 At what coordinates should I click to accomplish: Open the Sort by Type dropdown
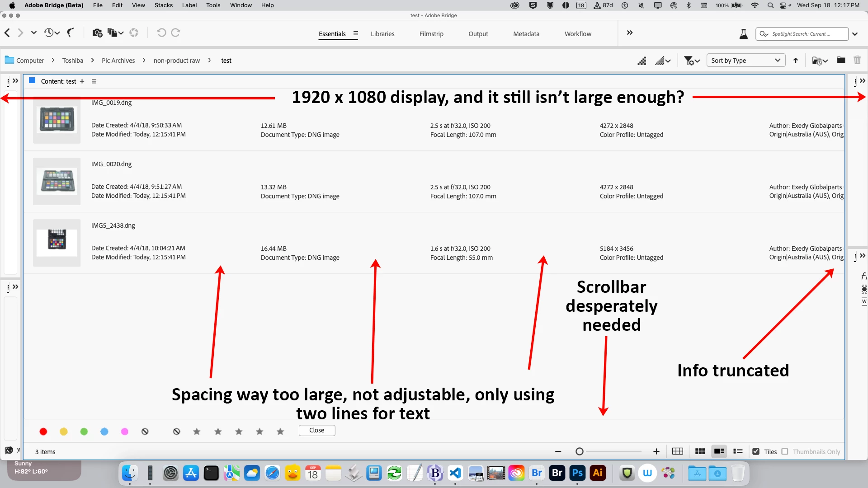pyautogui.click(x=745, y=60)
